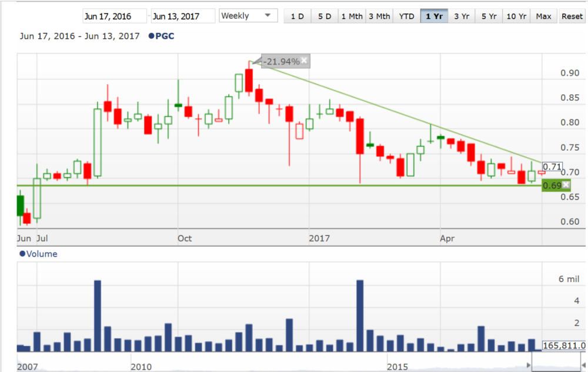Click the Volume legend label
Viewport: 588px width, 372px height.
[x=38, y=254]
